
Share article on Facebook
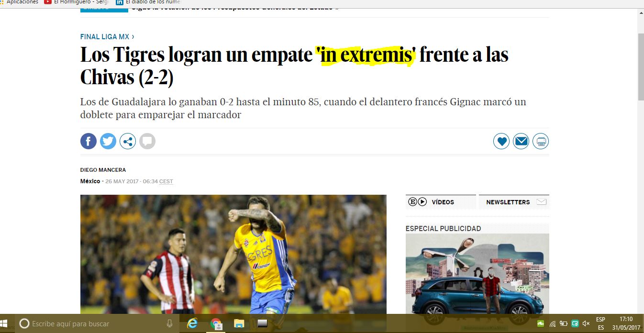(x=89, y=141)
